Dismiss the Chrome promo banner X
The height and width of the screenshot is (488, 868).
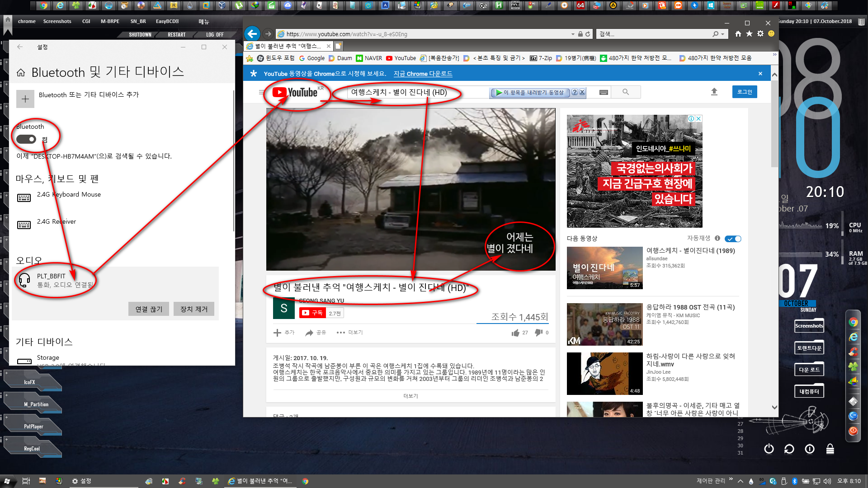760,74
